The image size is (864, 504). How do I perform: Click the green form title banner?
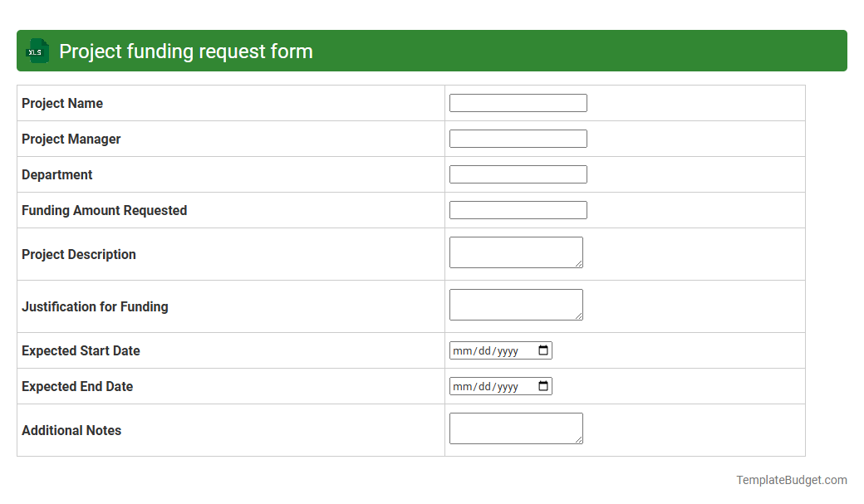point(432,51)
